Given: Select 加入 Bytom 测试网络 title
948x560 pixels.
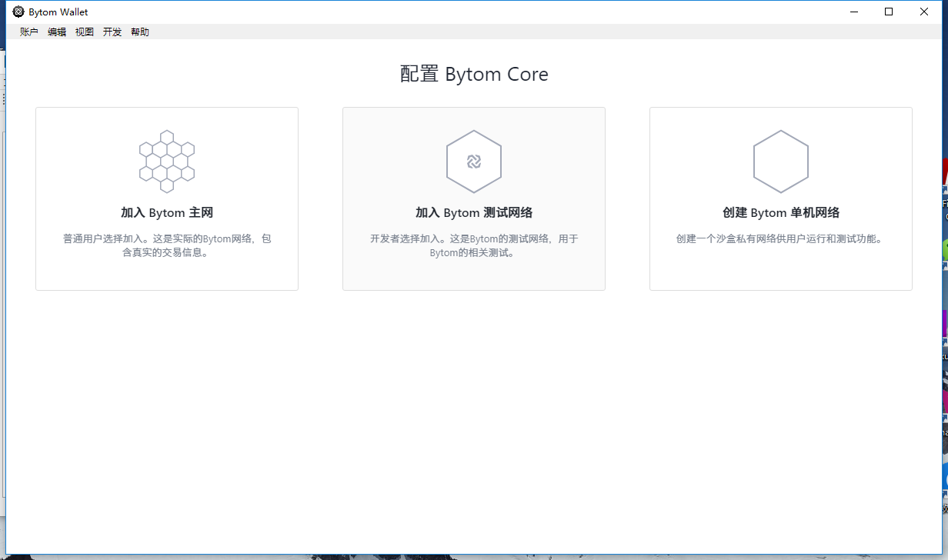Looking at the screenshot, I should pyautogui.click(x=474, y=213).
